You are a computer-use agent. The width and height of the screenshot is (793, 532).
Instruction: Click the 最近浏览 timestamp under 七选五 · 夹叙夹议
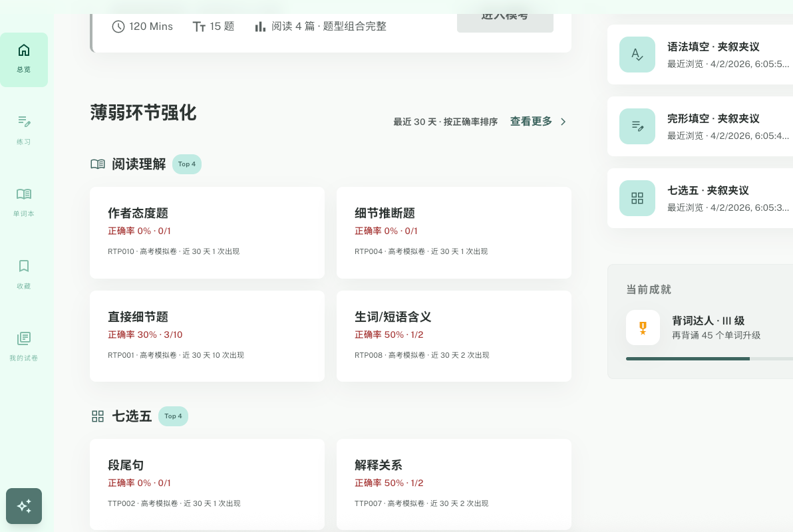pyautogui.click(x=728, y=207)
